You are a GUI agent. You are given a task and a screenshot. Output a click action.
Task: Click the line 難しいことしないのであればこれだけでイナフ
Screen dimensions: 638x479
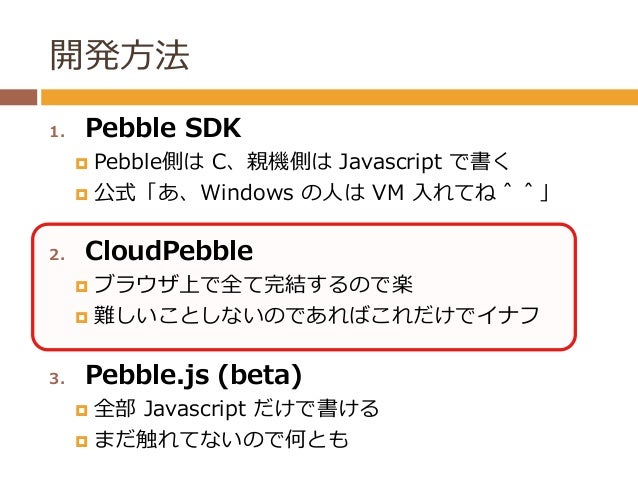click(317, 315)
